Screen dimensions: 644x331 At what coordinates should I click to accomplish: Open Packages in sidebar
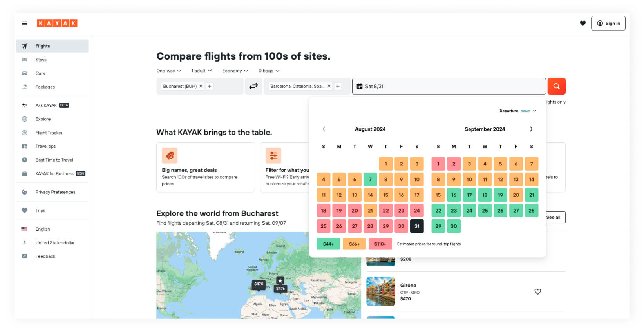pos(52,87)
